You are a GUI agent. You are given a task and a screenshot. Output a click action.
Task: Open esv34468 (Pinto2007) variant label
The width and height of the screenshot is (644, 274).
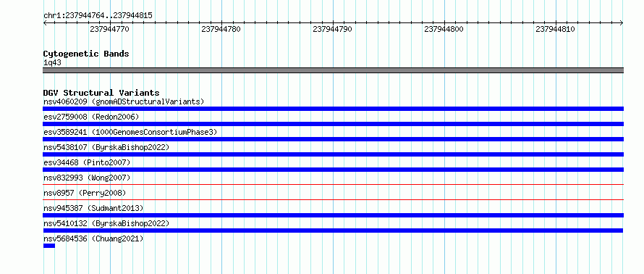click(87, 162)
